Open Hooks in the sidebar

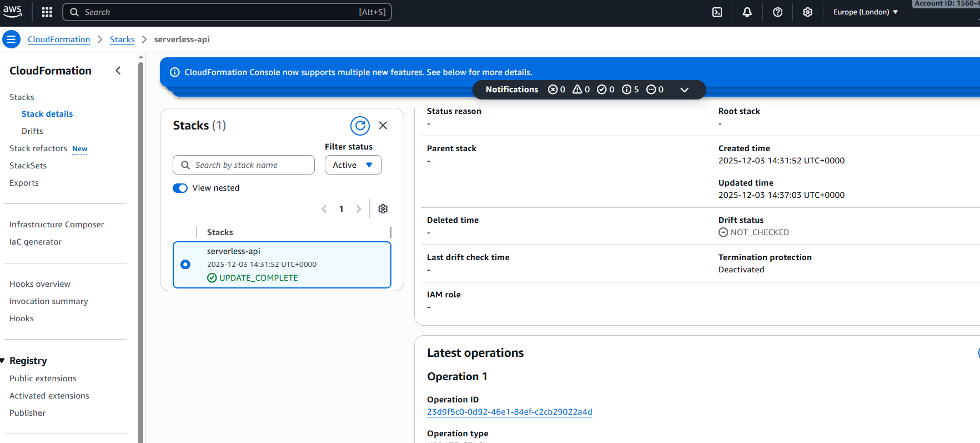click(22, 318)
